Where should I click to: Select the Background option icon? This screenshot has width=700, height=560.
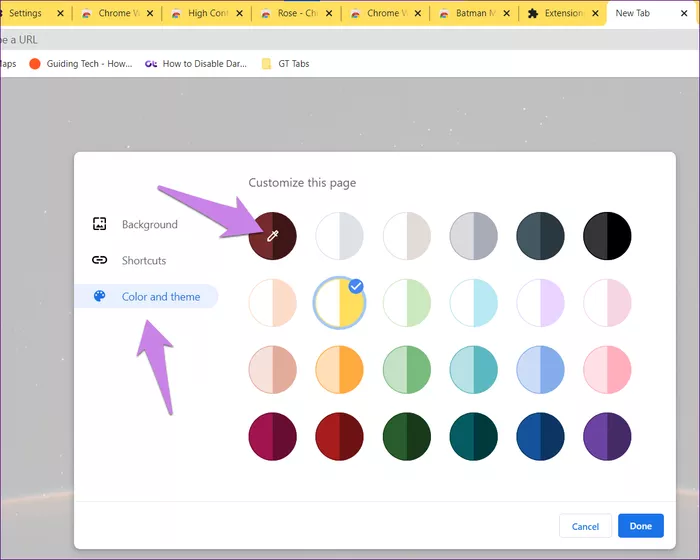[100, 224]
